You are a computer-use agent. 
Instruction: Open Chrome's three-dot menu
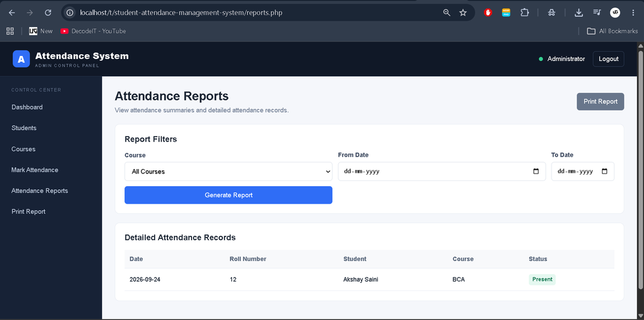pos(633,13)
